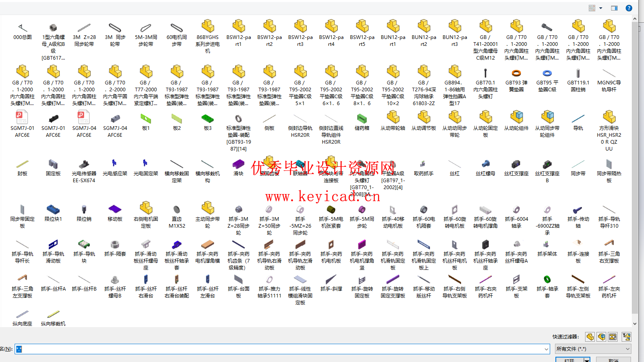Open the view options dropdown arrow
This screenshot has width=644, height=362.
601,8
